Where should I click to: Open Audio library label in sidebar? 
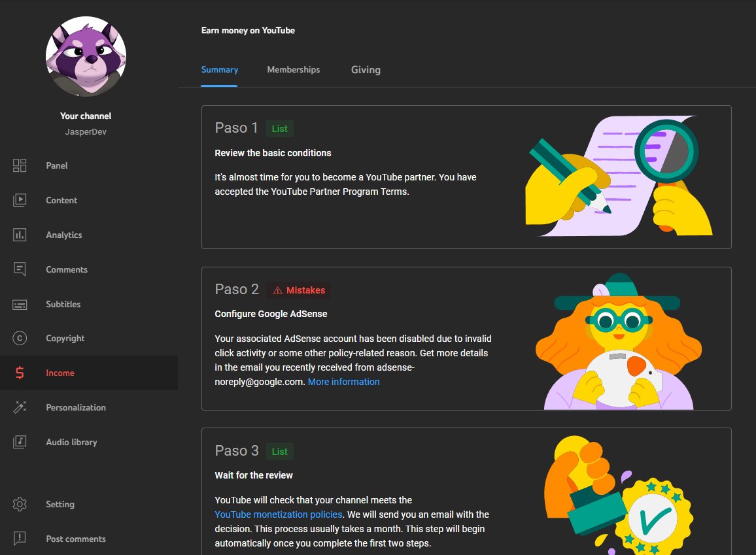coord(71,443)
